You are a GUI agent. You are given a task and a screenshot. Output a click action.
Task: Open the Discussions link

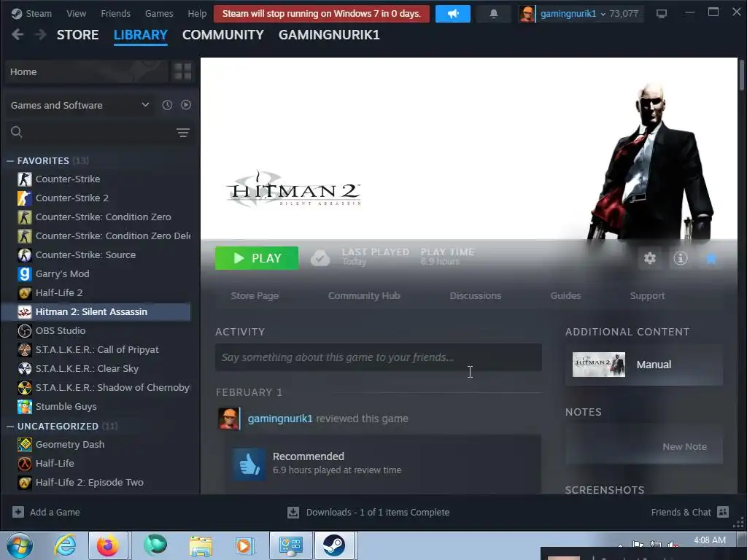476,296
